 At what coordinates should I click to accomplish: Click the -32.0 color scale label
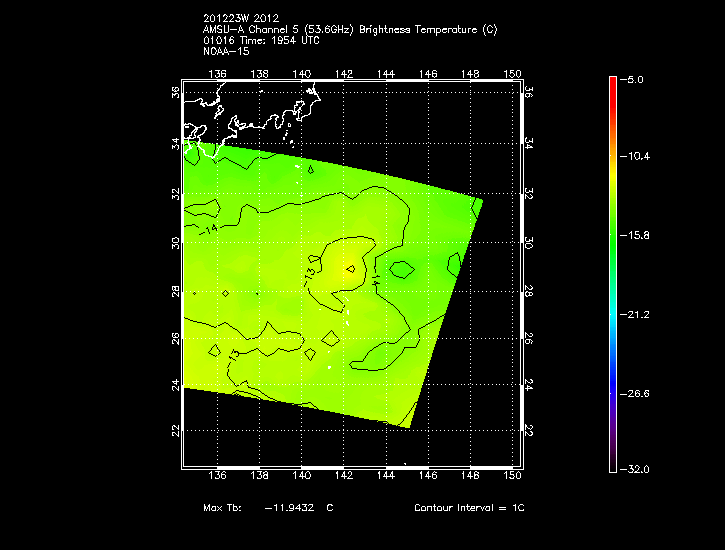637,469
